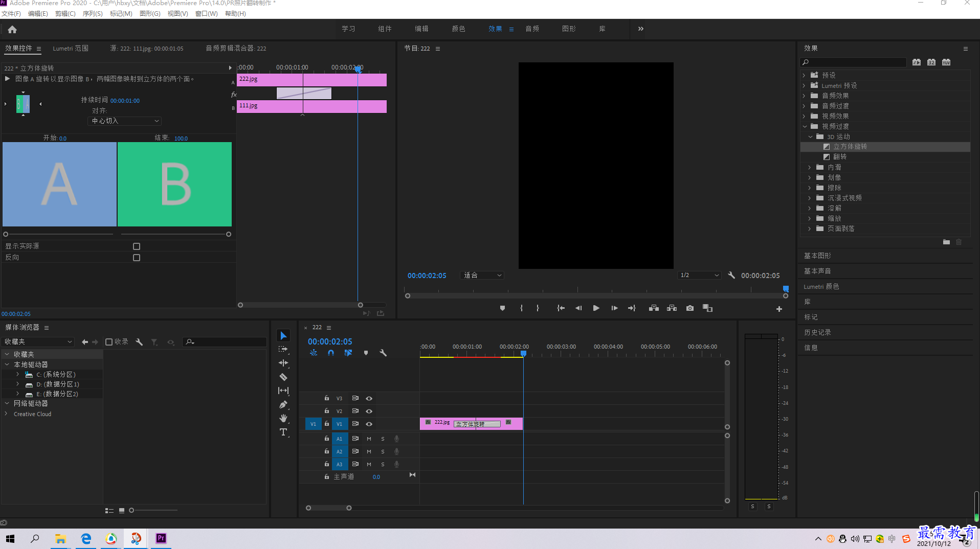Image resolution: width=980 pixels, height=549 pixels.
Task: Open media browser wrench settings
Action: tap(139, 342)
